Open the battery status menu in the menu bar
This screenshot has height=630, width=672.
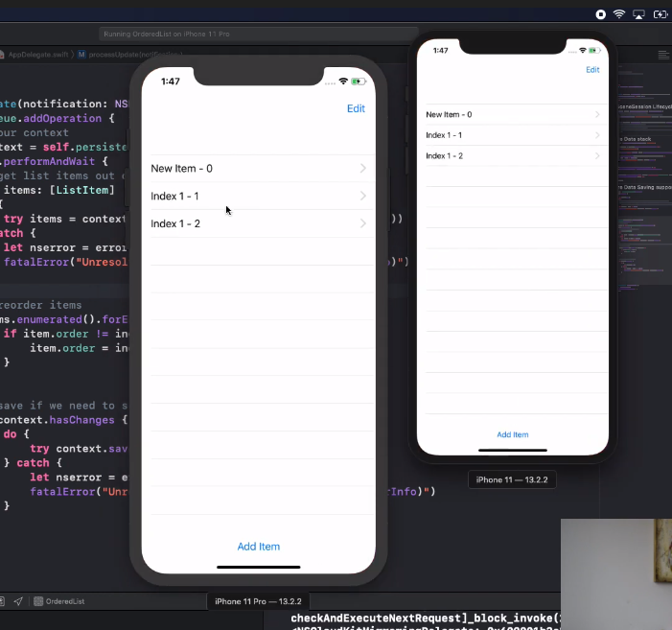click(660, 15)
